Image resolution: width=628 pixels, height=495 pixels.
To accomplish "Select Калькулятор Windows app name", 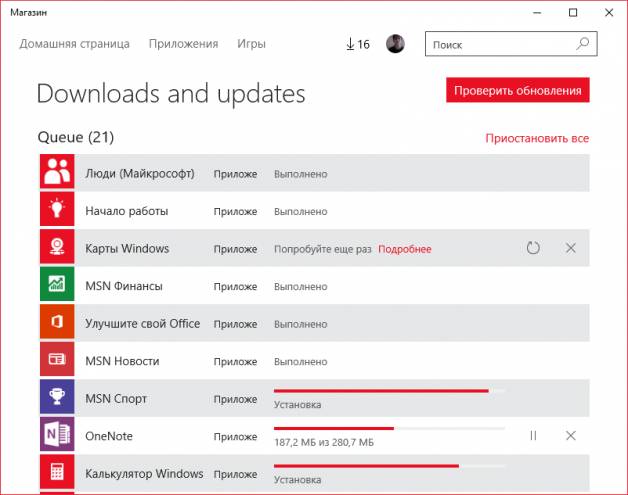I will pyautogui.click(x=144, y=474).
